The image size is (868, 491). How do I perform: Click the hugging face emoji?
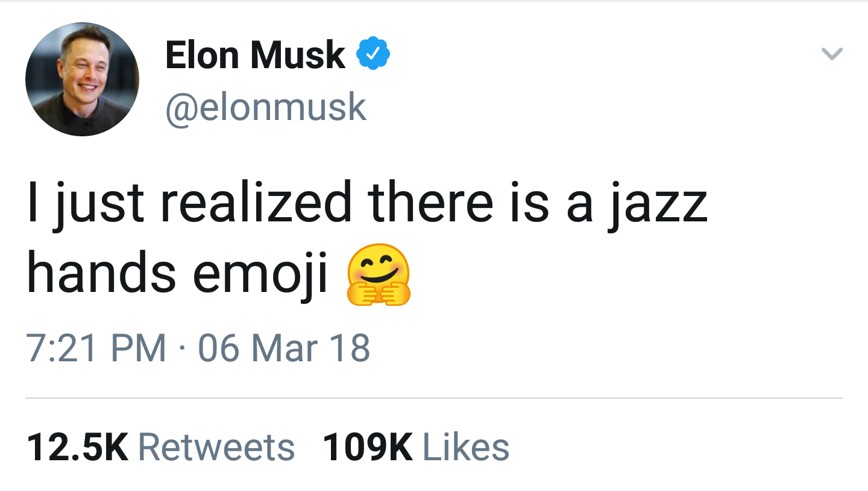(x=379, y=274)
